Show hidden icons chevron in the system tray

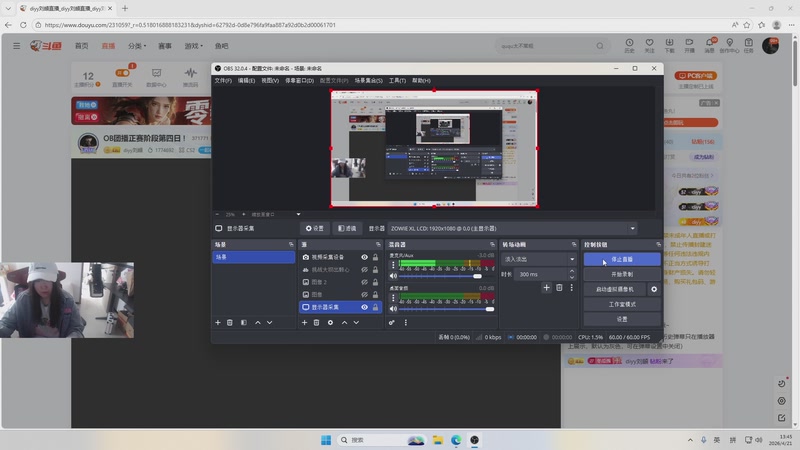point(690,440)
